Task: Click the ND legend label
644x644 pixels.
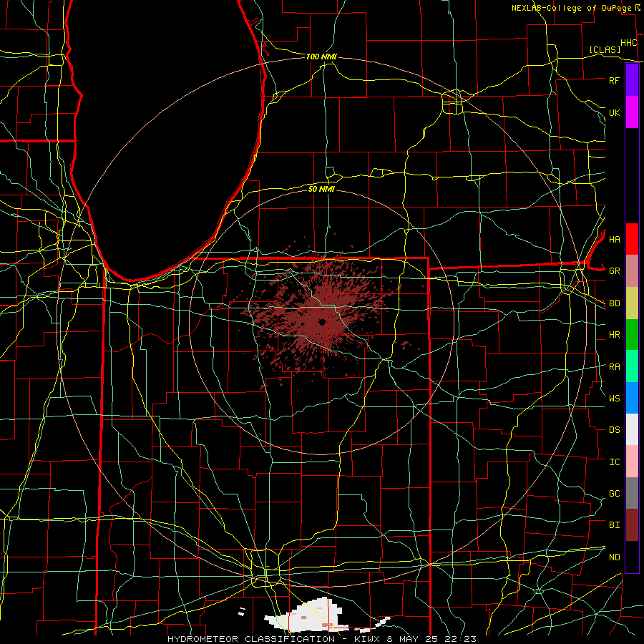Action: click(614, 557)
